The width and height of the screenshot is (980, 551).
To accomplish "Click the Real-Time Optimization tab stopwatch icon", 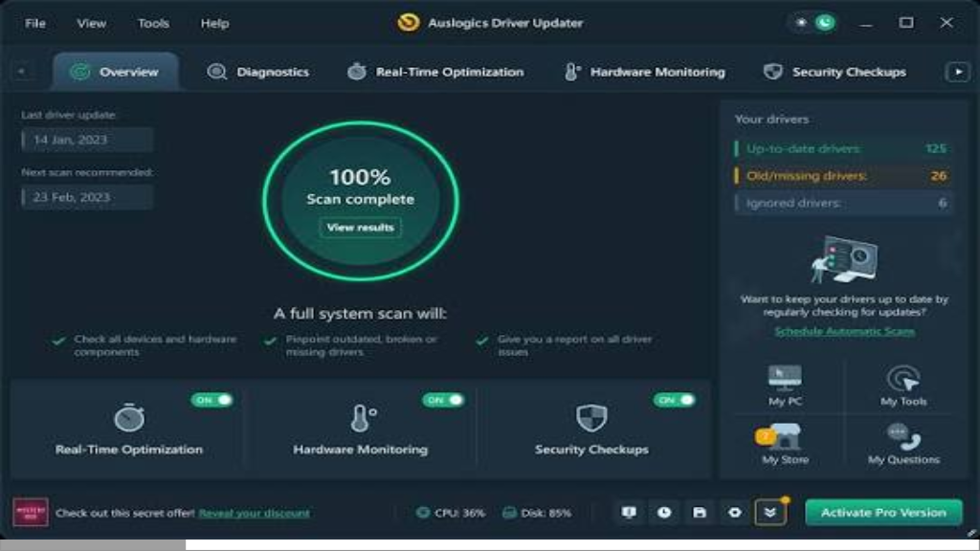I will pos(357,72).
